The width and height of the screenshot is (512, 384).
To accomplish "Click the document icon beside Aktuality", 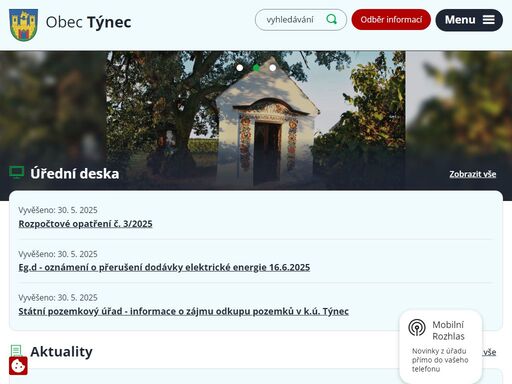I will click(16, 351).
